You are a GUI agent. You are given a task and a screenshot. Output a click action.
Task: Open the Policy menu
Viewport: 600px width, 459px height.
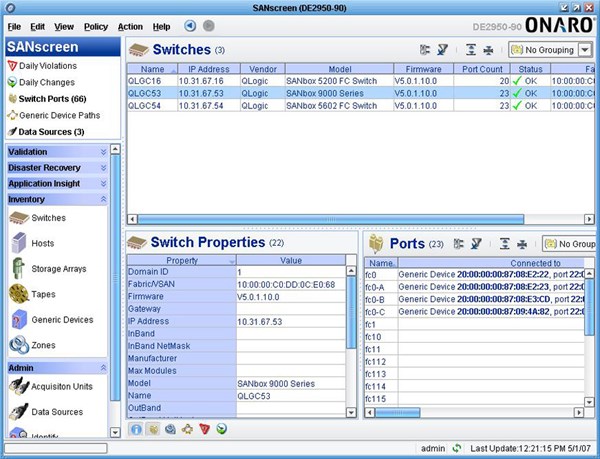[96, 27]
